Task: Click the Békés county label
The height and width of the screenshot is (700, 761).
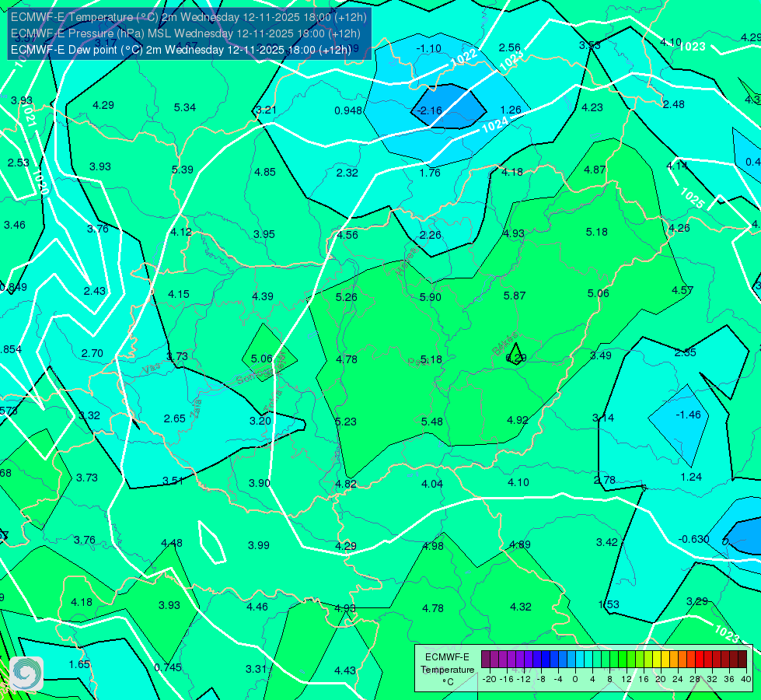Action: pyautogui.click(x=505, y=344)
